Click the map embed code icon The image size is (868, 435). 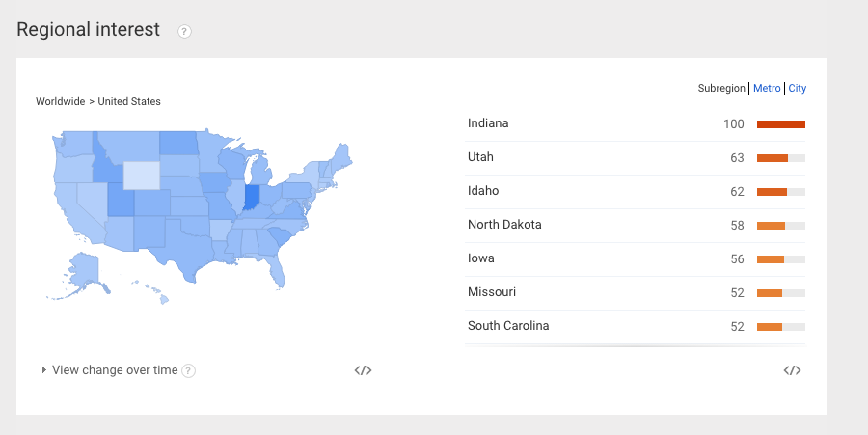[364, 370]
